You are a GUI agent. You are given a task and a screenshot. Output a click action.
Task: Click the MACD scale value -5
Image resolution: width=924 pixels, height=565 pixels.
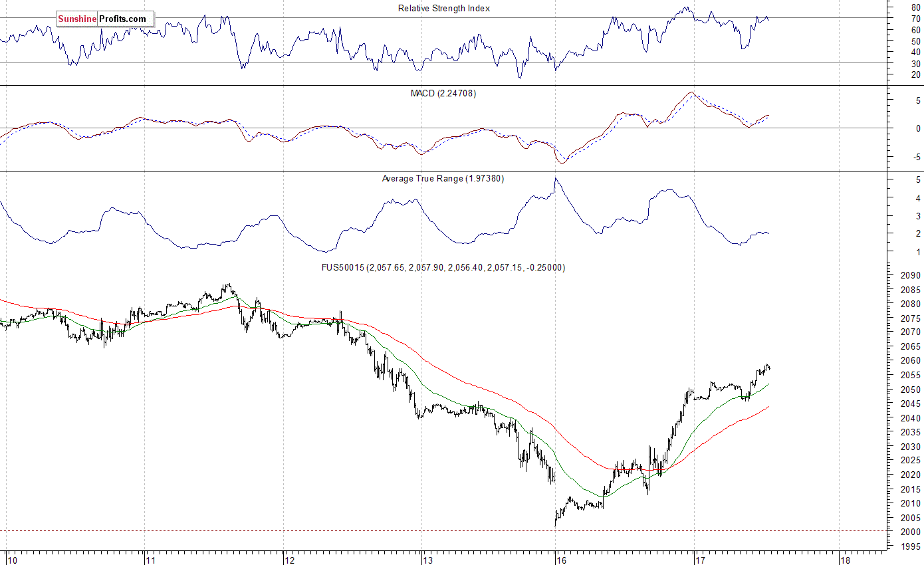point(916,157)
